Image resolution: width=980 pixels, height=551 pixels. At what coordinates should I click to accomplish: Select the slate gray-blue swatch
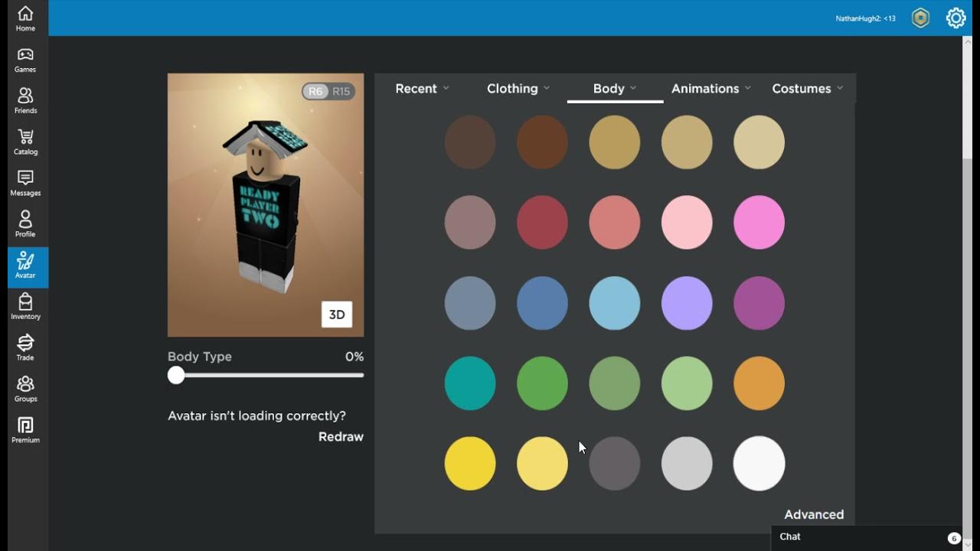470,303
